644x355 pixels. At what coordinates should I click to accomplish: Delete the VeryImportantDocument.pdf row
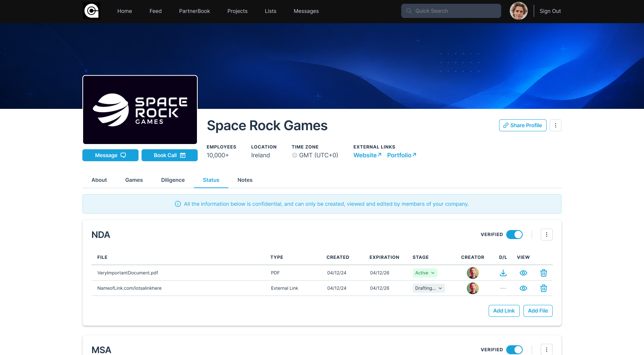coord(544,273)
